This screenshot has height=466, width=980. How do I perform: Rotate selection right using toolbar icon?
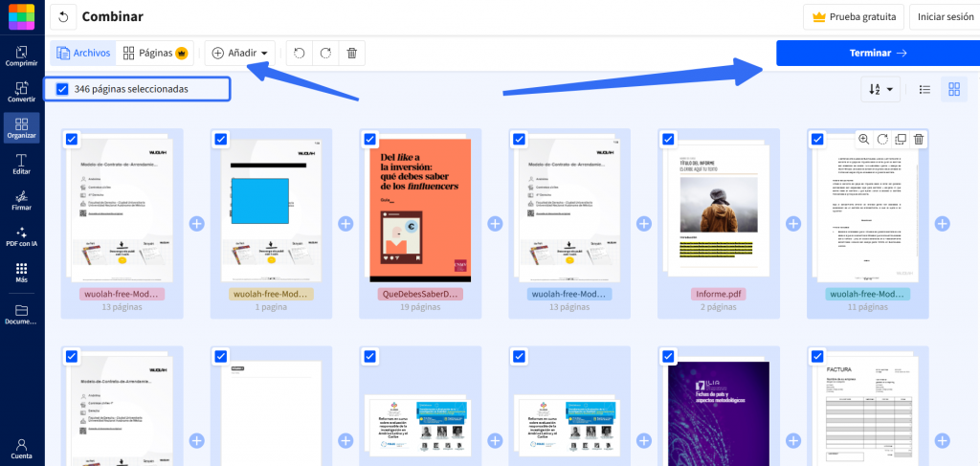click(x=325, y=53)
